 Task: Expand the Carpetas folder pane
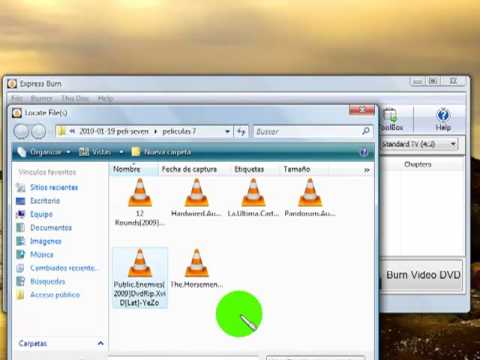coord(100,343)
